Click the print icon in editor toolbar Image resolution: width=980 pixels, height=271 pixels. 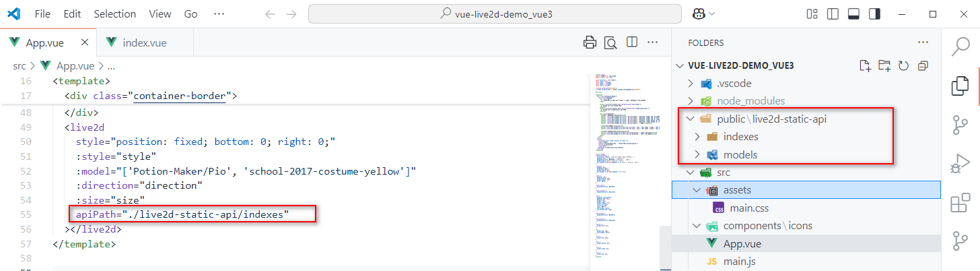590,42
